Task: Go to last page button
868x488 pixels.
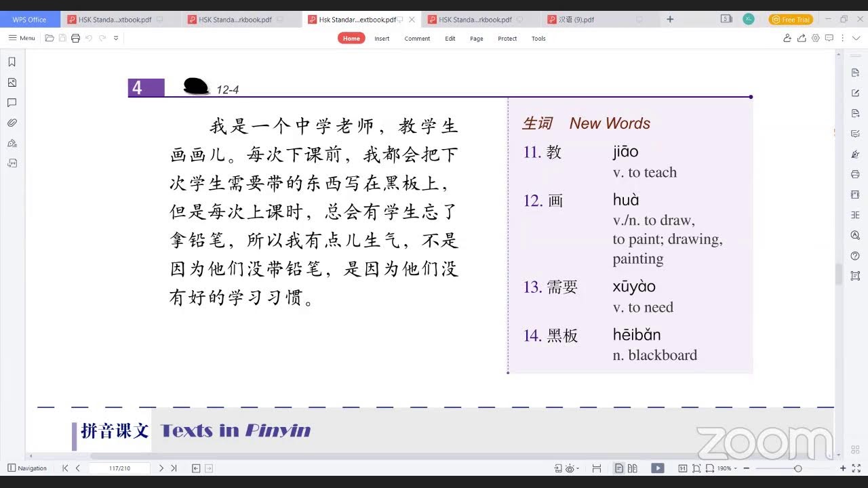Action: (174, 468)
